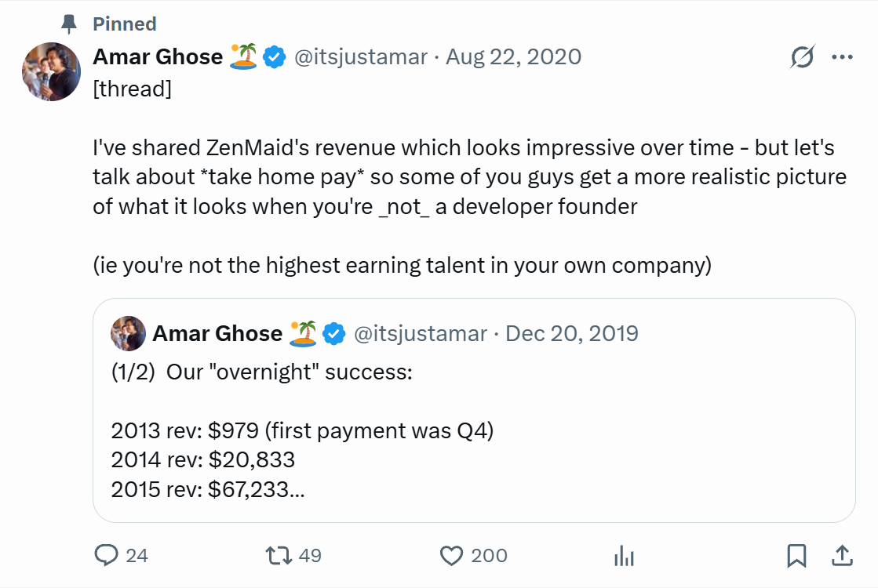Click the blue verified badge beside Amar Ghose
Image resolution: width=878 pixels, height=588 pixels.
click(x=273, y=56)
